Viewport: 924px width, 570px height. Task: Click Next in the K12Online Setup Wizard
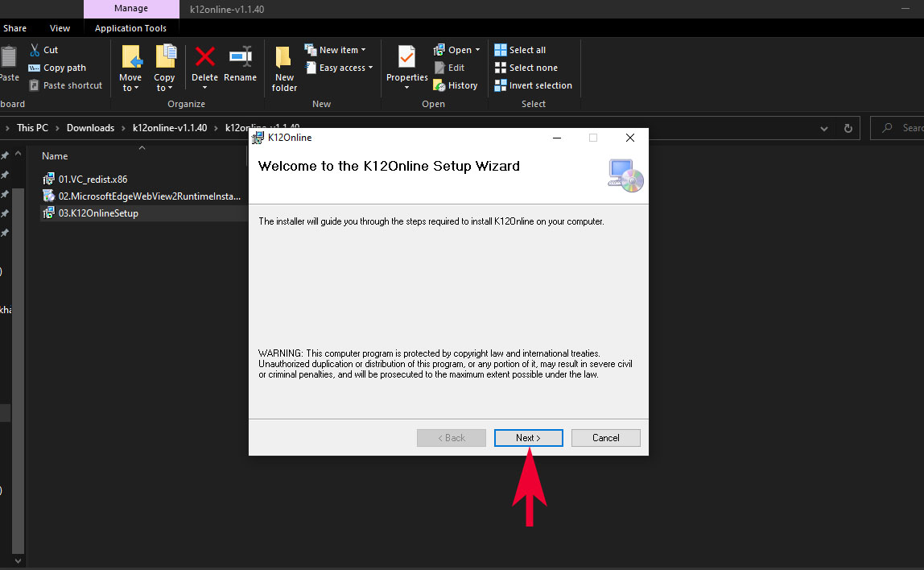(x=528, y=438)
